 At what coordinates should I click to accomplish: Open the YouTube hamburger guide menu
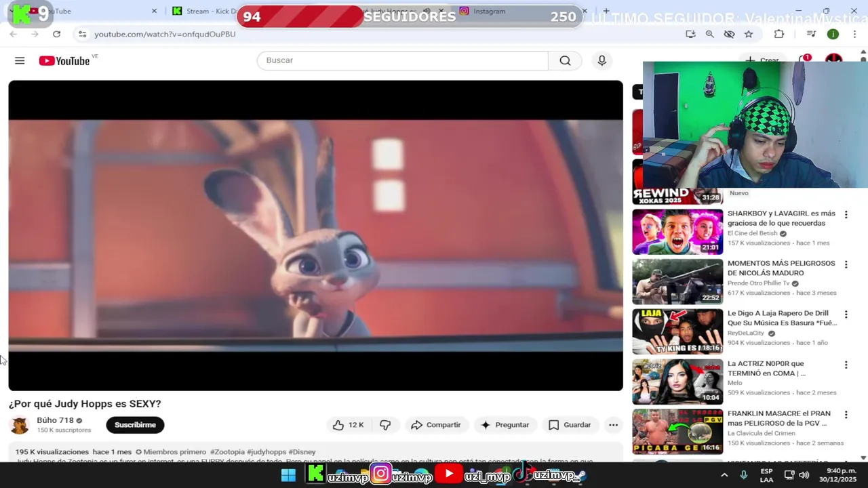(x=20, y=61)
